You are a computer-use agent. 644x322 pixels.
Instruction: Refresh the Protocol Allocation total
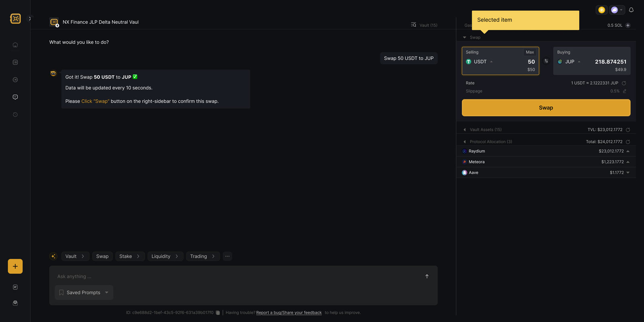tap(628, 142)
